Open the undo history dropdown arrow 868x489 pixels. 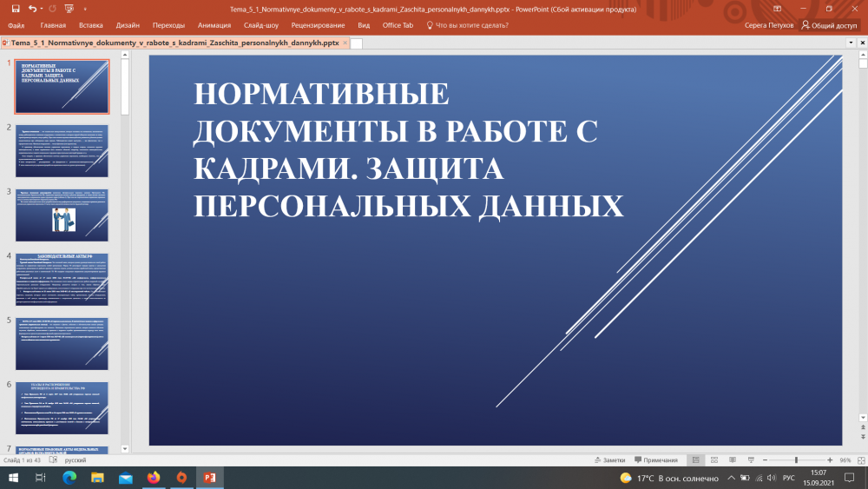point(42,9)
